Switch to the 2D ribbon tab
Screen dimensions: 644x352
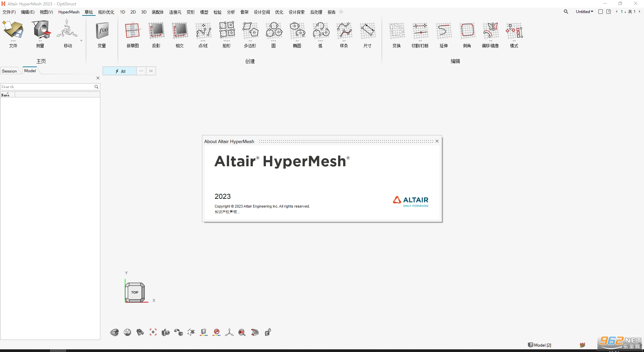coord(133,12)
